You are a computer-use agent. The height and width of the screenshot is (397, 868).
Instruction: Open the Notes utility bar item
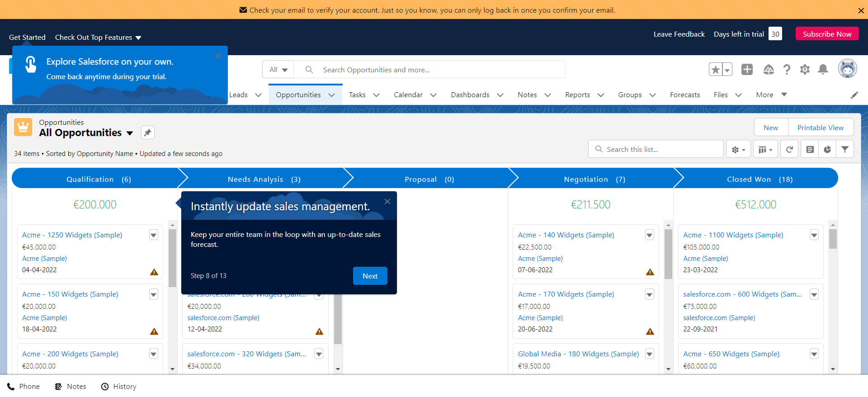point(71,387)
